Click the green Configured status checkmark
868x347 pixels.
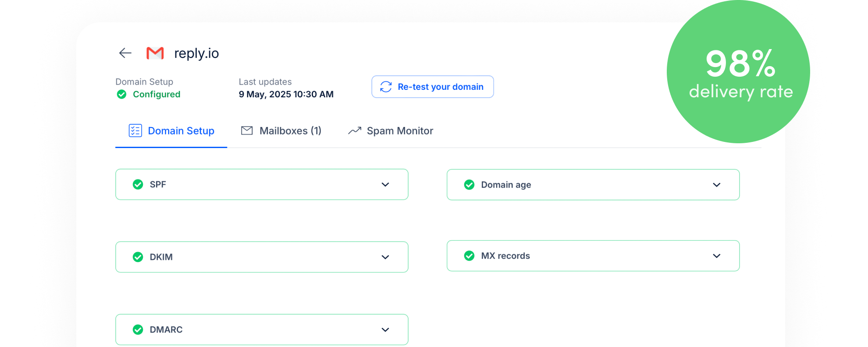tap(122, 94)
